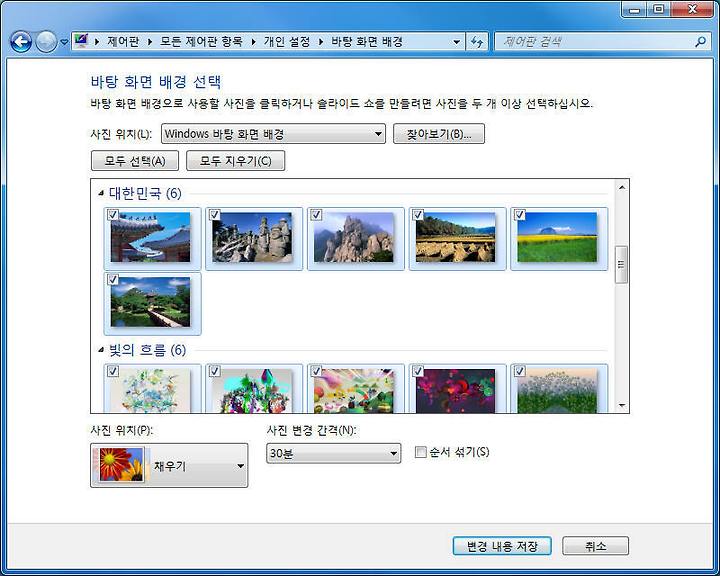The image size is (720, 576).
Task: Enable the 순서 섞기(S) shuffle checkbox
Action: 420,452
